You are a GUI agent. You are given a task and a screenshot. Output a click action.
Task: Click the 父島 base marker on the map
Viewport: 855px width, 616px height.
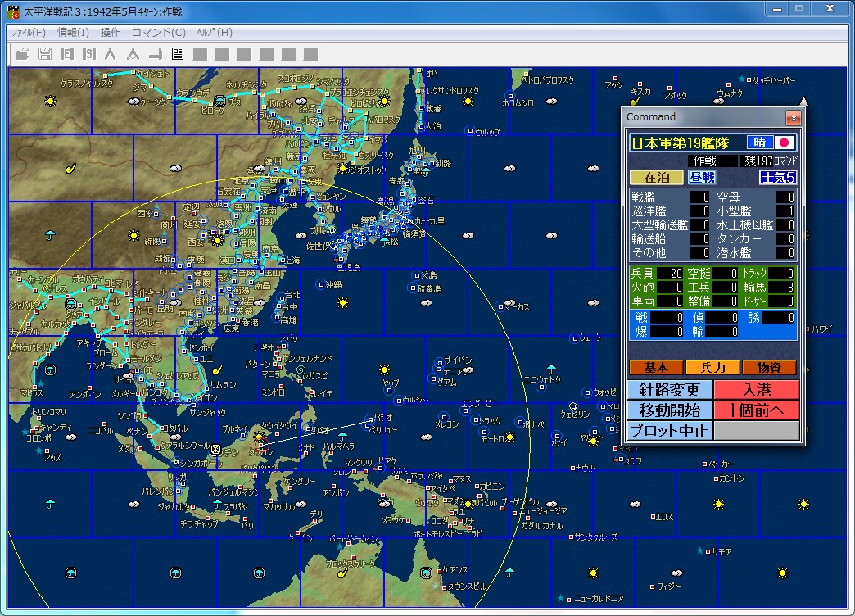(417, 275)
